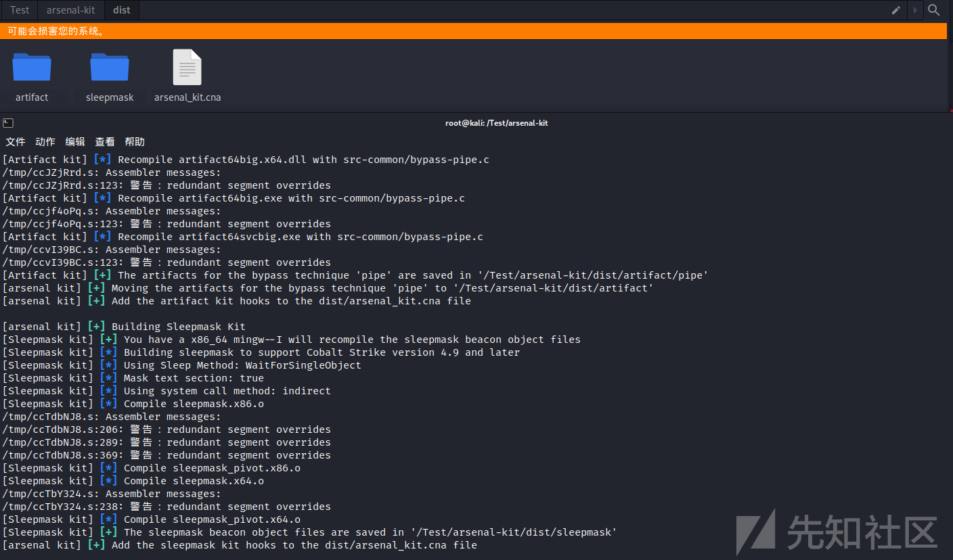Click the line Cobalt Strike version 4.9
The width and height of the screenshot is (953, 560).
tap(261, 352)
